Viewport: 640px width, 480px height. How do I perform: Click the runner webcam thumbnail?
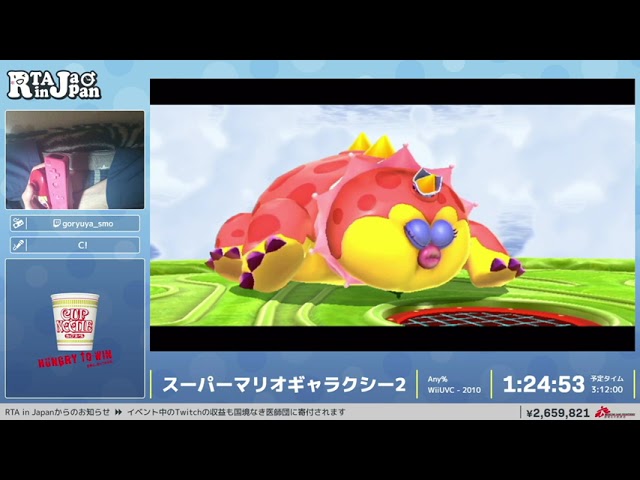point(75,160)
